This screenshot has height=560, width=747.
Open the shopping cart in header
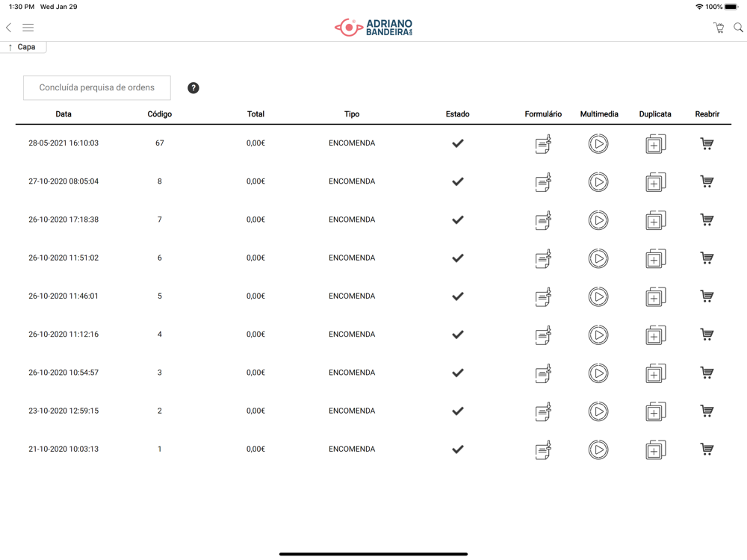(x=719, y=28)
